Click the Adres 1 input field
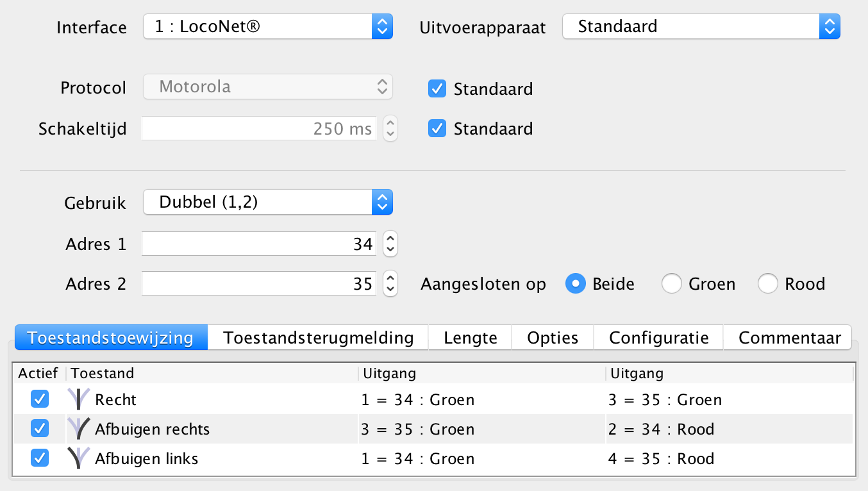 click(x=259, y=244)
